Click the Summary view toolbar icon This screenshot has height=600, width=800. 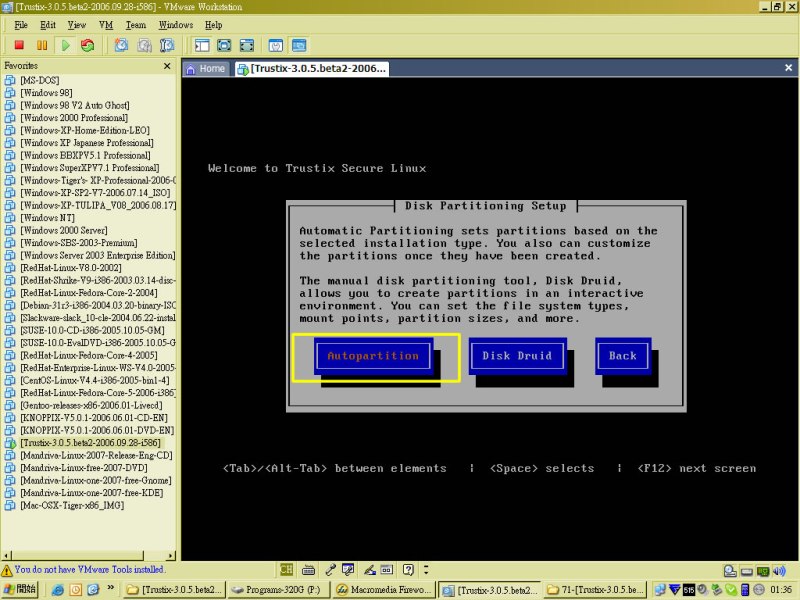[276, 45]
